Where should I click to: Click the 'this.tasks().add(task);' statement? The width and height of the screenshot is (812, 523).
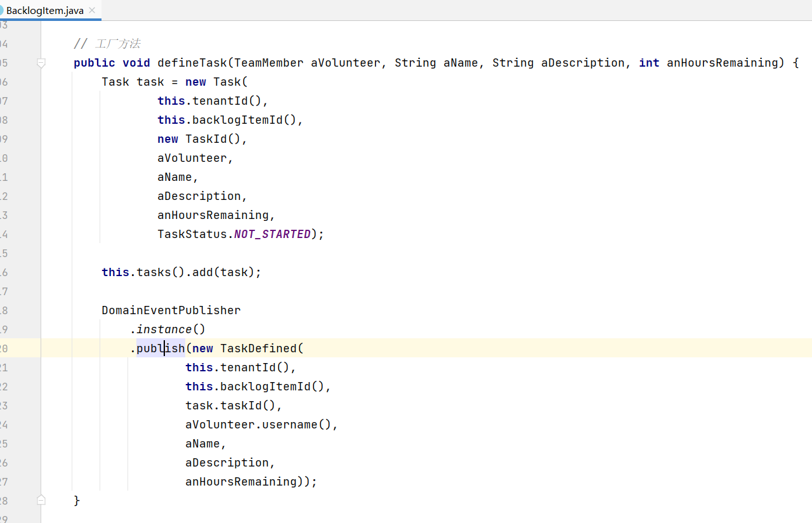pyautogui.click(x=181, y=272)
